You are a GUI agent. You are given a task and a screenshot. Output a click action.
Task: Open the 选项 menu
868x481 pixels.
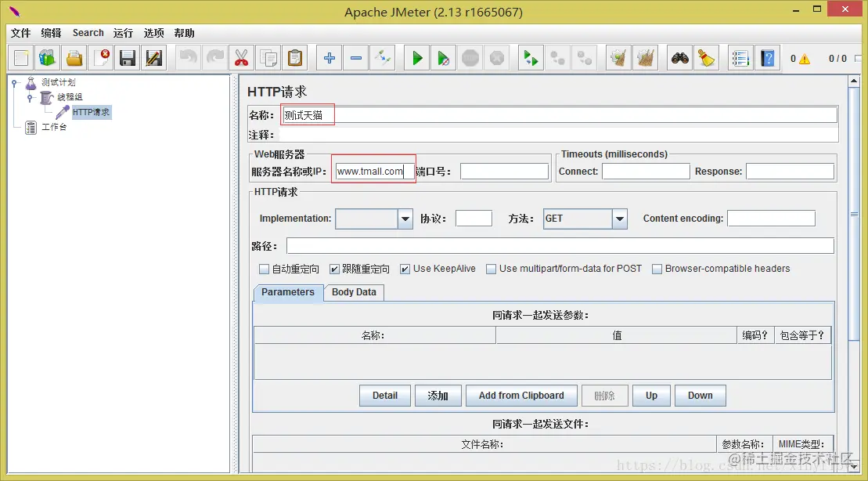coord(153,33)
